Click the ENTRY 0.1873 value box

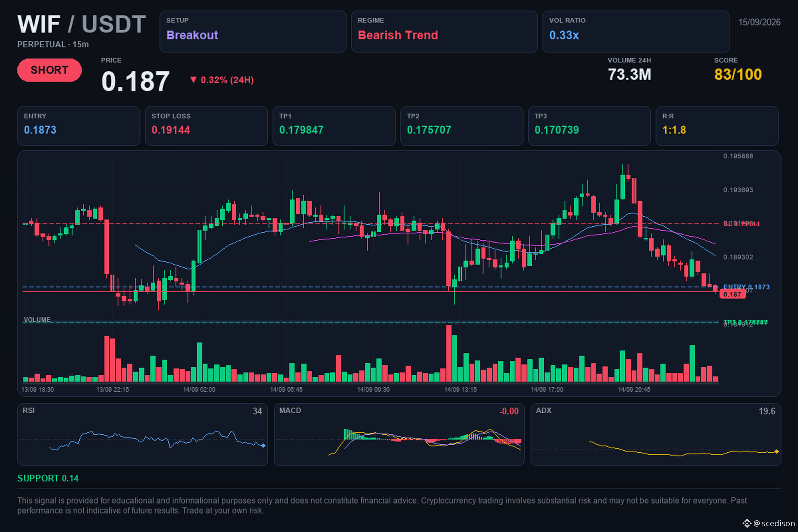click(79, 126)
